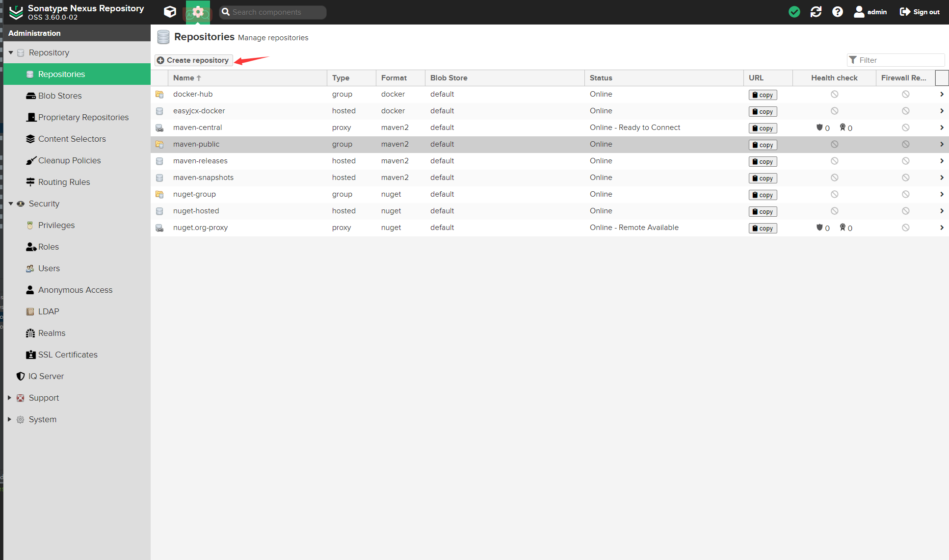
Task: Click the 'Online - Ready to Connect' status
Action: pyautogui.click(x=635, y=127)
